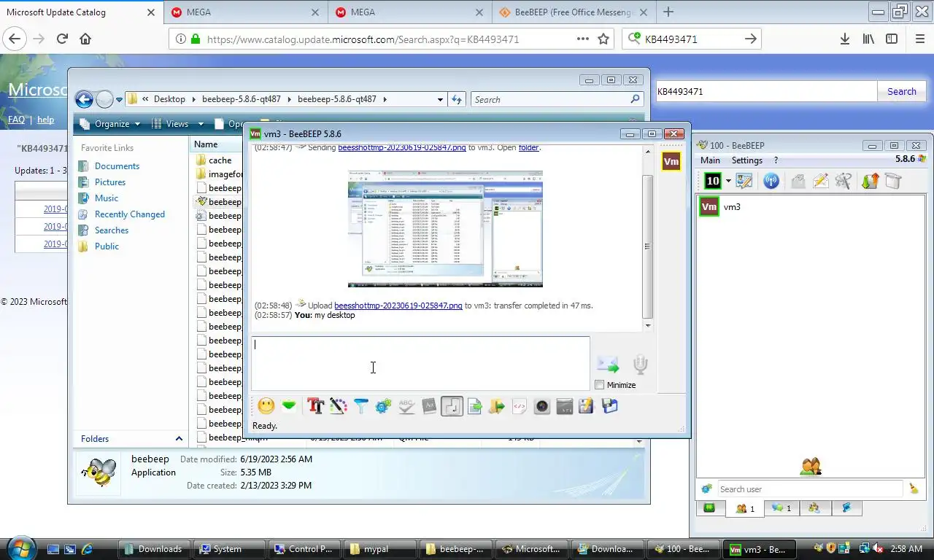Screen dimensions: 934x560
Task: Edit your profile with the vCard pencil icon
Action: click(744, 181)
